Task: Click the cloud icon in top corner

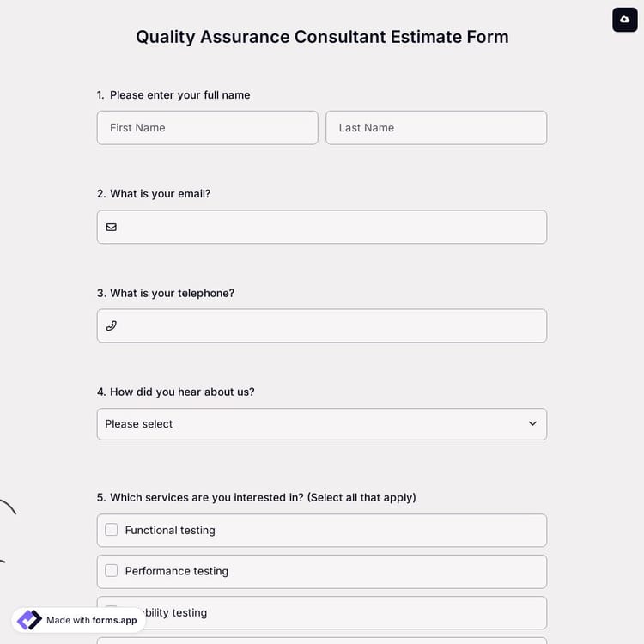Action: pos(624,19)
